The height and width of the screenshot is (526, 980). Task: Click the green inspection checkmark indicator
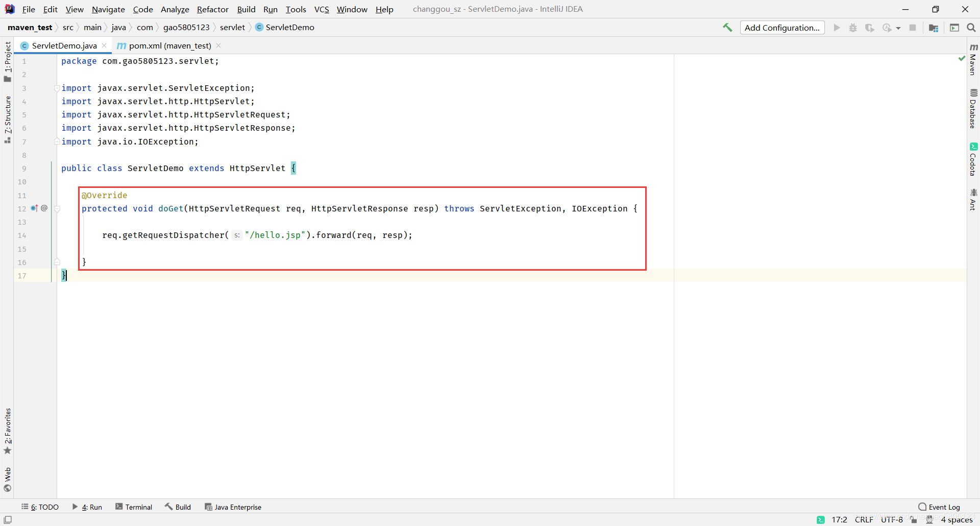[962, 59]
